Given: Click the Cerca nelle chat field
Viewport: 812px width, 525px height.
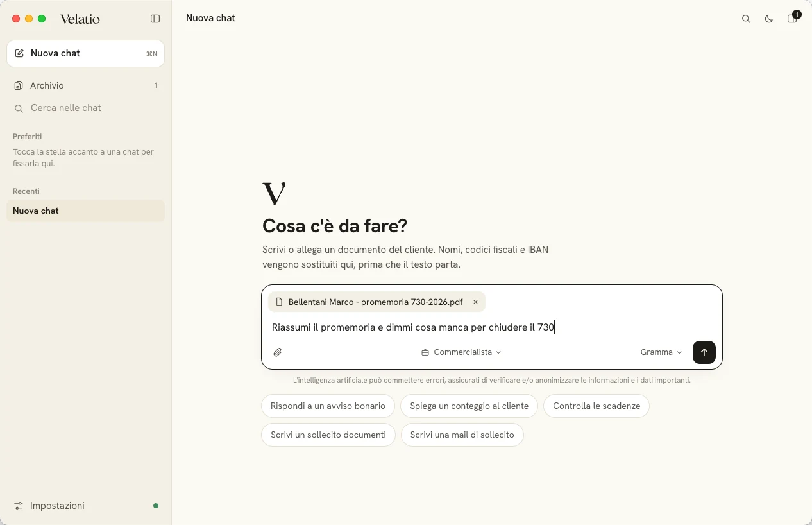Looking at the screenshot, I should point(85,108).
